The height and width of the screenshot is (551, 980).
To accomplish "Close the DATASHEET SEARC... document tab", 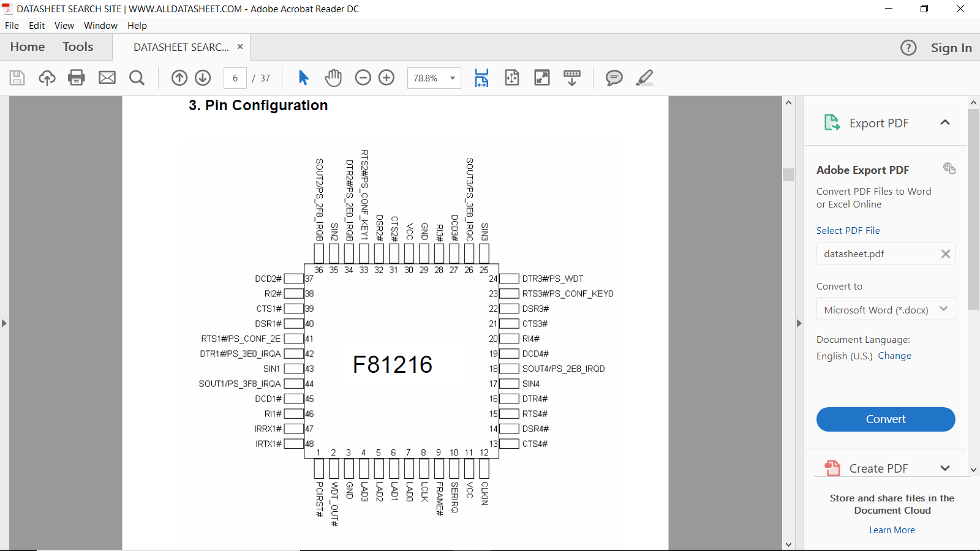I will coord(240,47).
